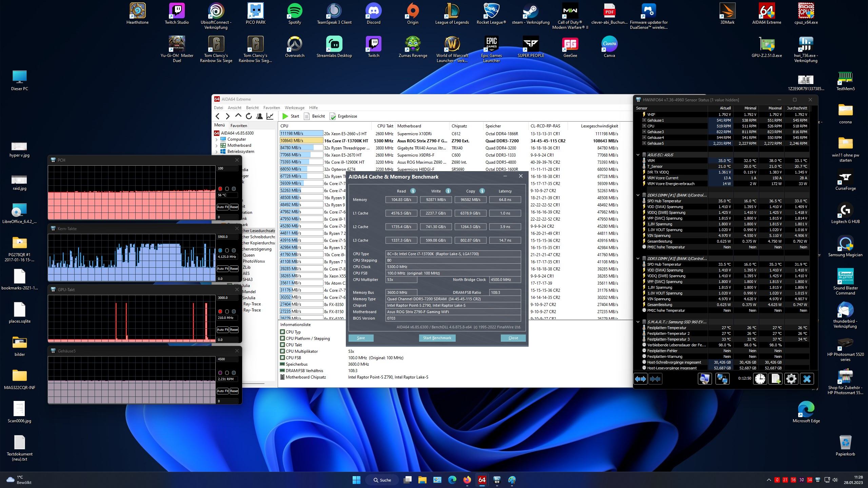Switch to the Favoriten tab
The width and height of the screenshot is (868, 488).
click(x=239, y=126)
